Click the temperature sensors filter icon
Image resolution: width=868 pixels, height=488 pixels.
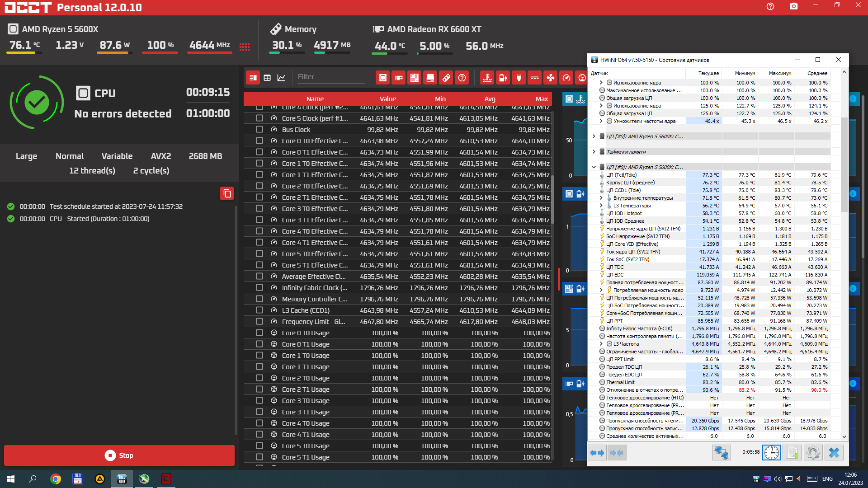[x=487, y=78]
